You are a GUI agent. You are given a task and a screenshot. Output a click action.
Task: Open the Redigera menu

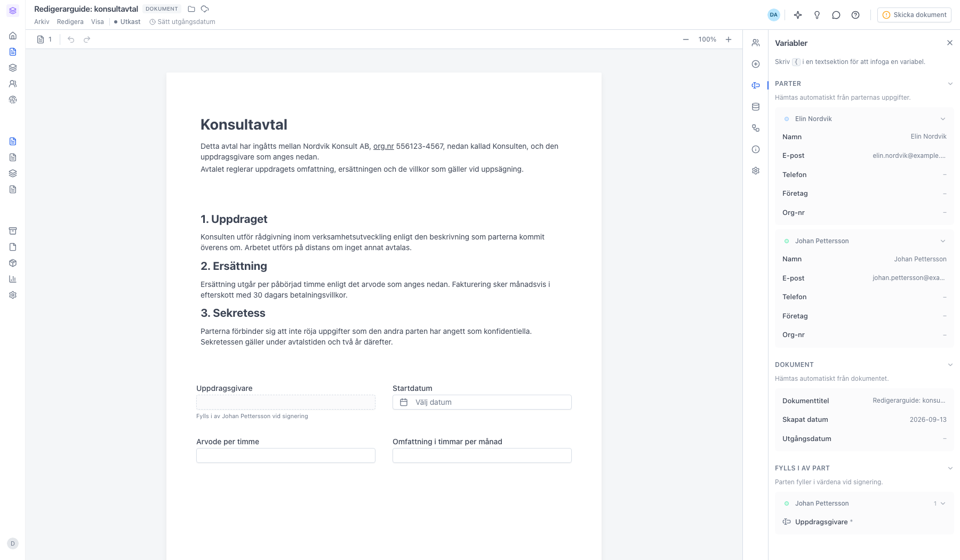[70, 22]
